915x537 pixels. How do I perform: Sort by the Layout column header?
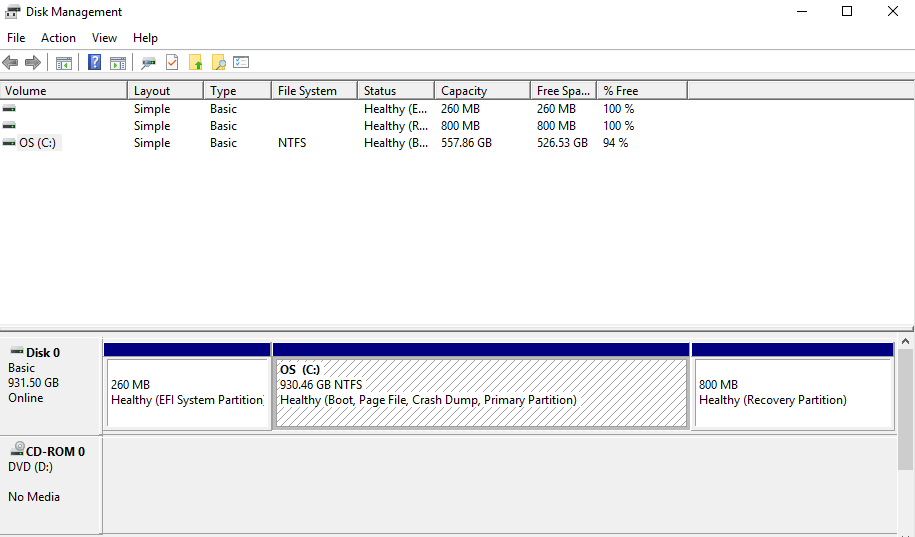[x=166, y=90]
